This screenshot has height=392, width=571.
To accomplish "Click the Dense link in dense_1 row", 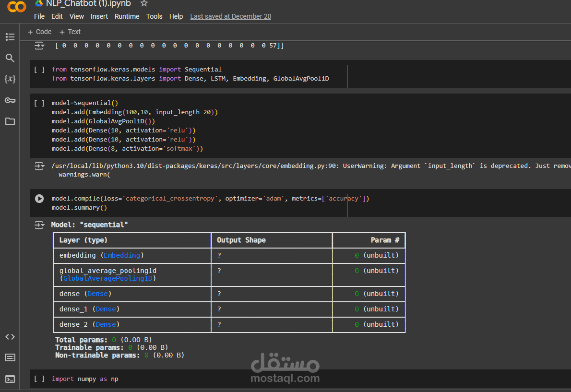I will 106,309.
